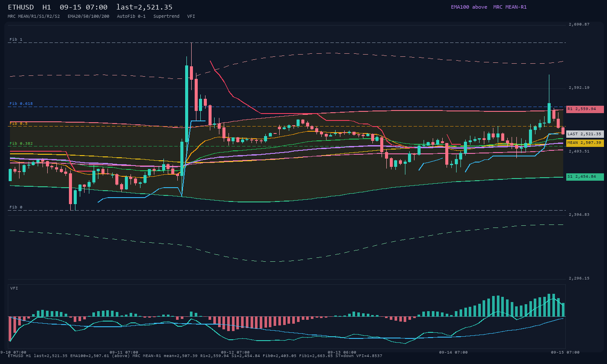
Task: Click the 2,493.51 price axis label
Action: click(x=579, y=151)
